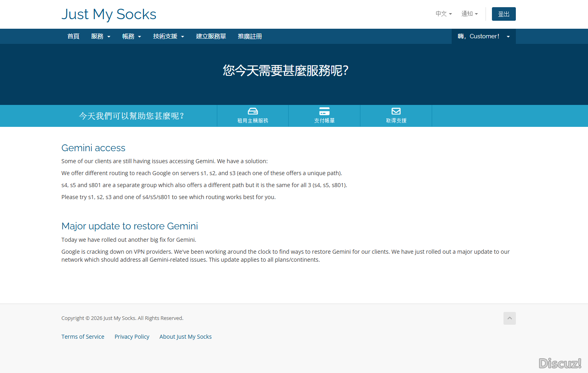The image size is (588, 373).
Task: Open the Customer account dropdown
Action: coord(484,36)
